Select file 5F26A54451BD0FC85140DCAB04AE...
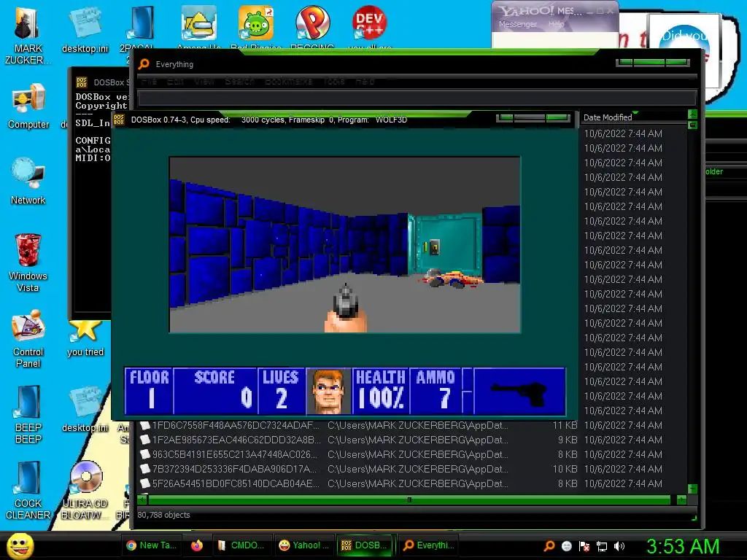 (236, 484)
